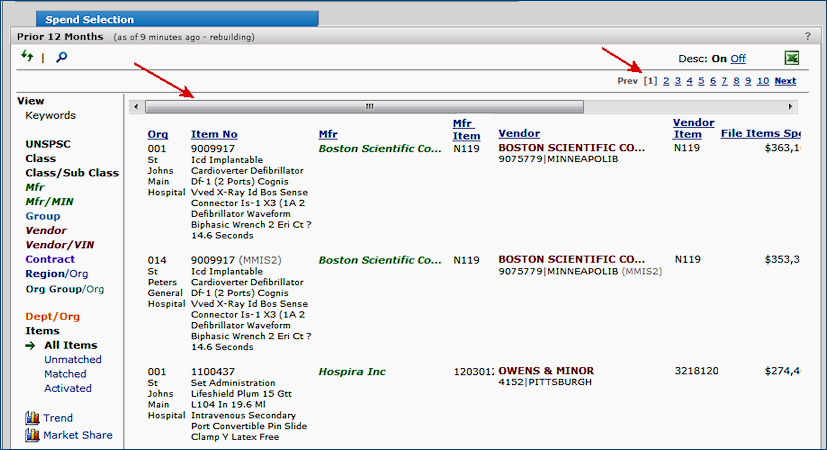Click the scrollbar's right arrow
The image size is (827, 450).
(791, 106)
